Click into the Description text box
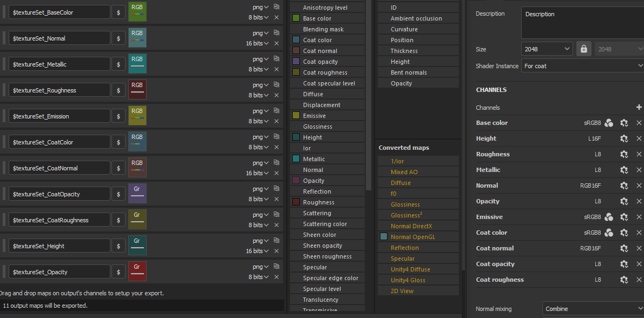Viewport: 644px width, 318px height. (x=583, y=23)
